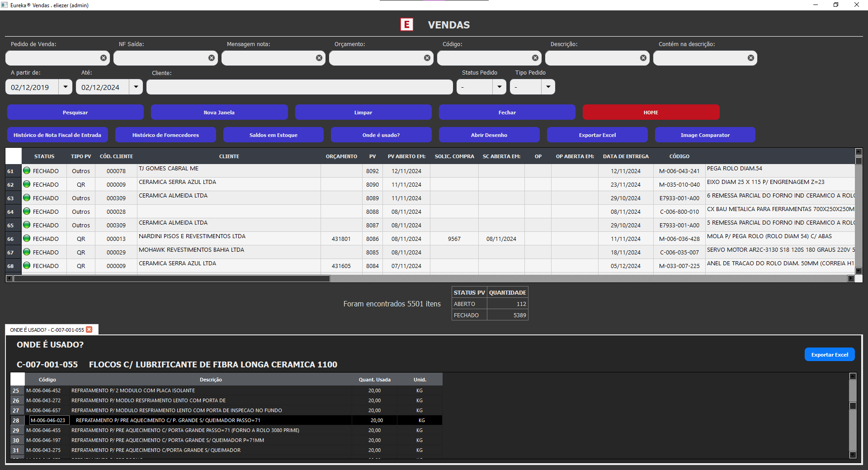
Task: Go to HOME with red button
Action: click(651, 112)
